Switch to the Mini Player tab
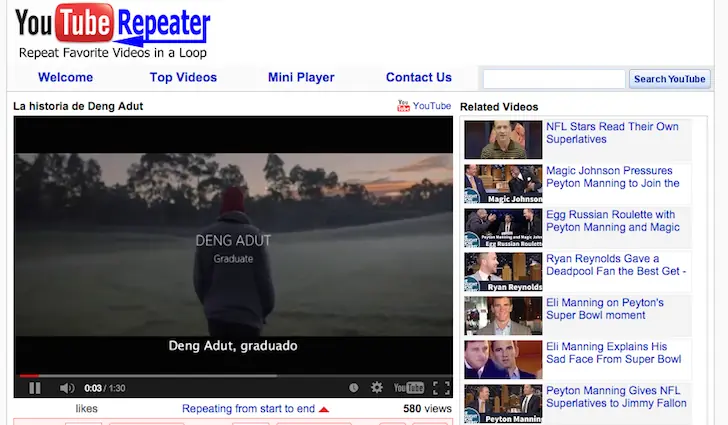Viewport: 728px width, 425px height. (x=301, y=77)
